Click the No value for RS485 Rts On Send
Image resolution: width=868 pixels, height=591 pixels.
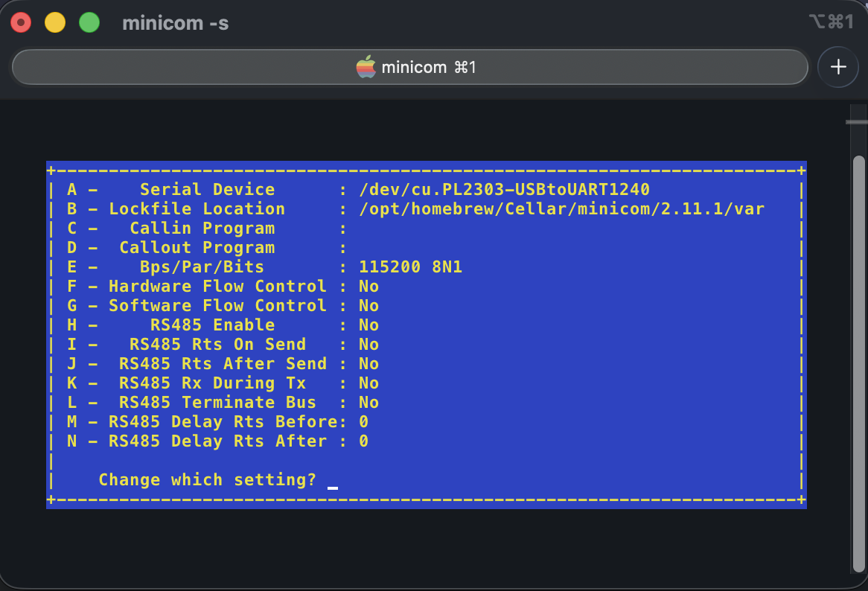coord(368,344)
